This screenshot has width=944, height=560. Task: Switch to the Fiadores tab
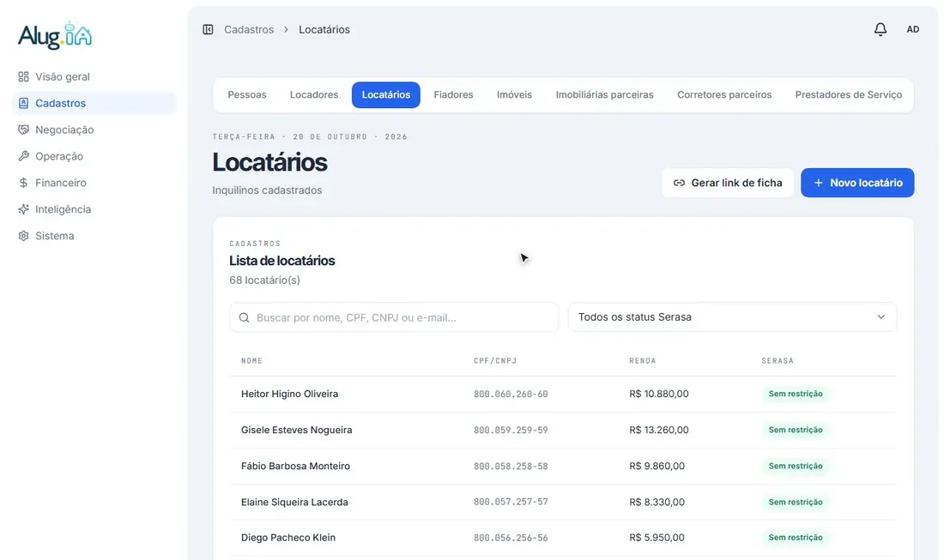click(453, 94)
